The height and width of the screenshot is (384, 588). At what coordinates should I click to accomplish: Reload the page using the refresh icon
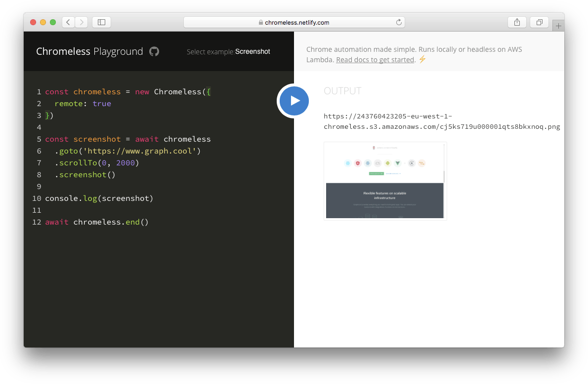point(399,22)
